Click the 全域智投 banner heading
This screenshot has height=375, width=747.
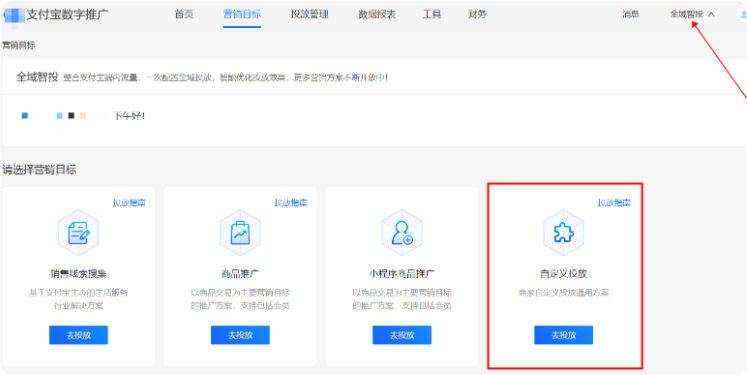pyautogui.click(x=37, y=77)
